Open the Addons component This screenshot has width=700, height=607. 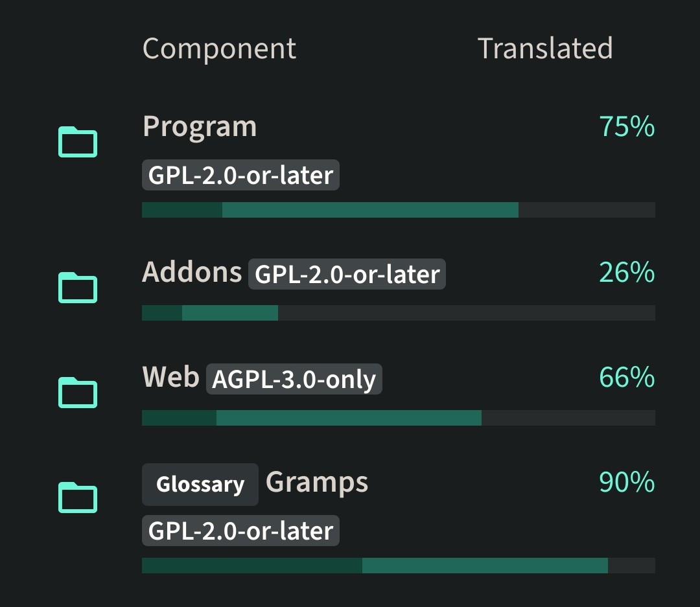(x=192, y=272)
